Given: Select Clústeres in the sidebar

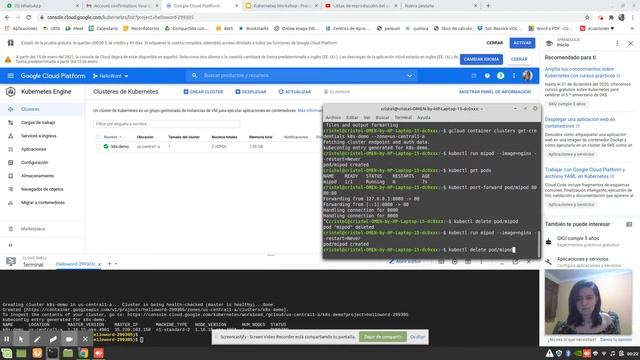Looking at the screenshot, I should pyautogui.click(x=42, y=109).
